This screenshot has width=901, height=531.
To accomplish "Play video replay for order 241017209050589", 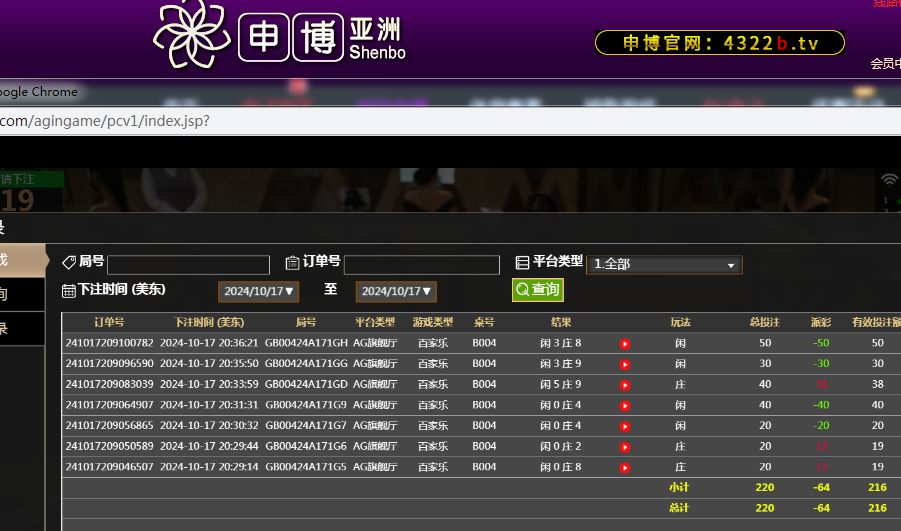I will [625, 447].
